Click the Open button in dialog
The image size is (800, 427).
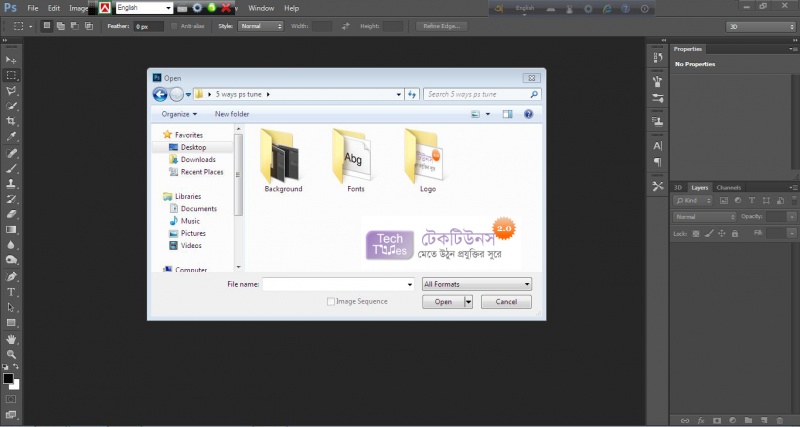[443, 302]
